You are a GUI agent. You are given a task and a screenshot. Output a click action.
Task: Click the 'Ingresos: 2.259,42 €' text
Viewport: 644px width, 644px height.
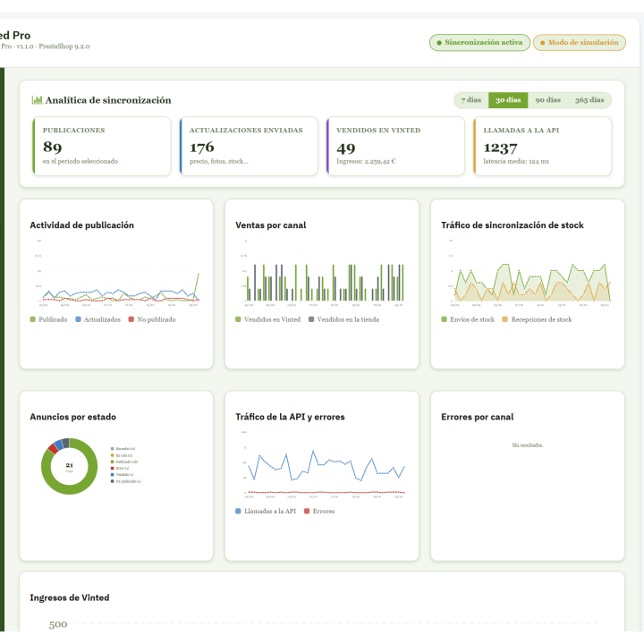click(366, 161)
